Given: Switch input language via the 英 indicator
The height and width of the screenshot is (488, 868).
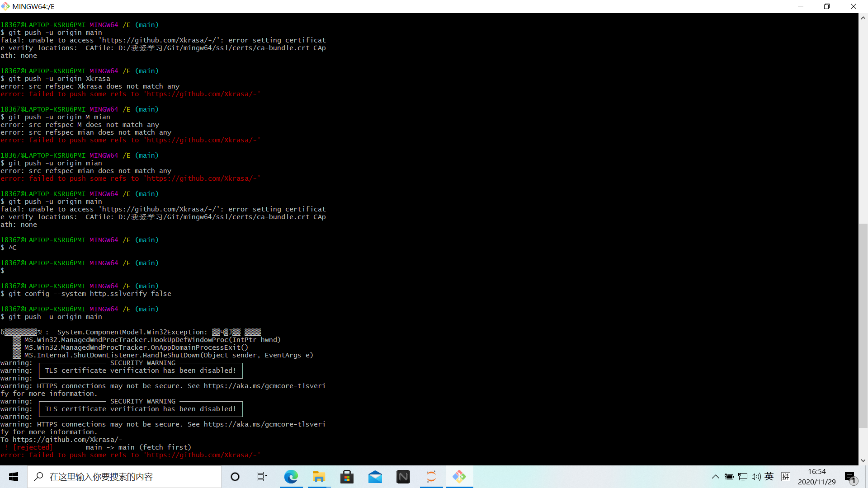Looking at the screenshot, I should click(x=770, y=476).
